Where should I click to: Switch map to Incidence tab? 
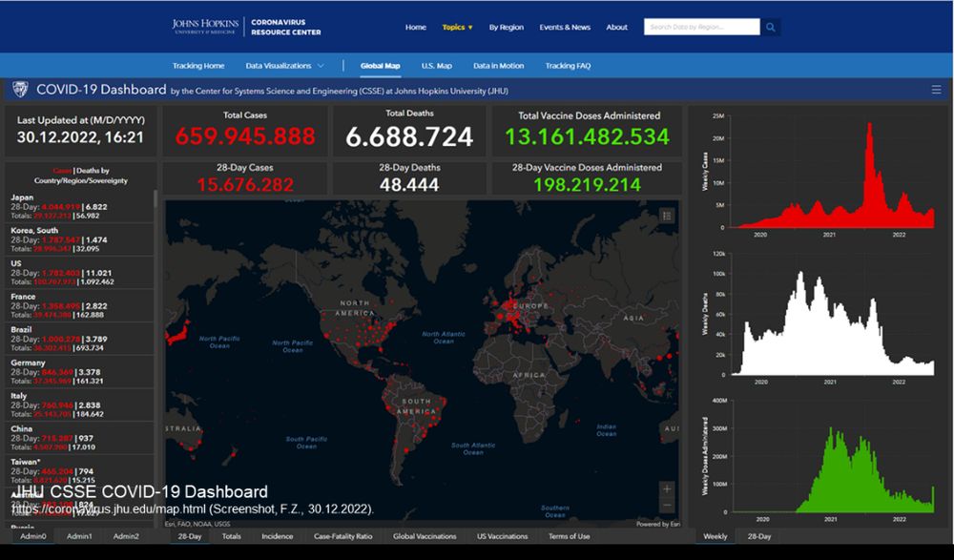(x=277, y=536)
